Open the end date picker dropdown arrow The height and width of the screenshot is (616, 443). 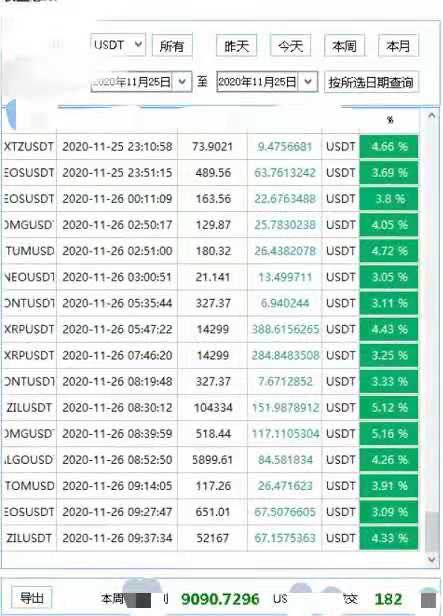308,82
